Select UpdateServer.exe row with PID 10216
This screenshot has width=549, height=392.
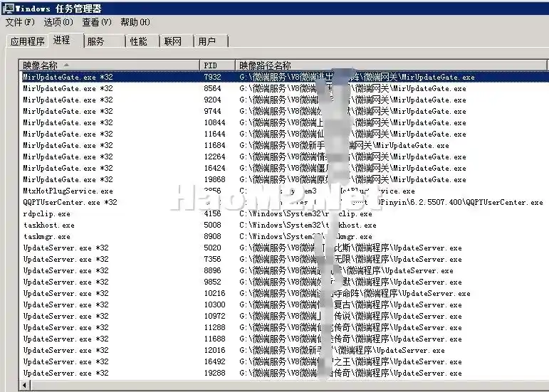pyautogui.click(x=284, y=293)
